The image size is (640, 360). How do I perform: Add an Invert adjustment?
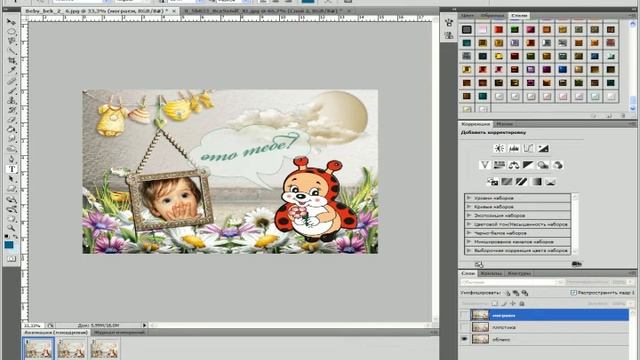[492, 182]
